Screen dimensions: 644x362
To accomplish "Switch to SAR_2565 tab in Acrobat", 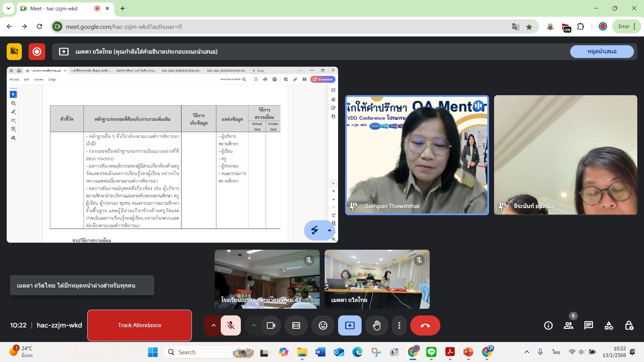I will [181, 71].
